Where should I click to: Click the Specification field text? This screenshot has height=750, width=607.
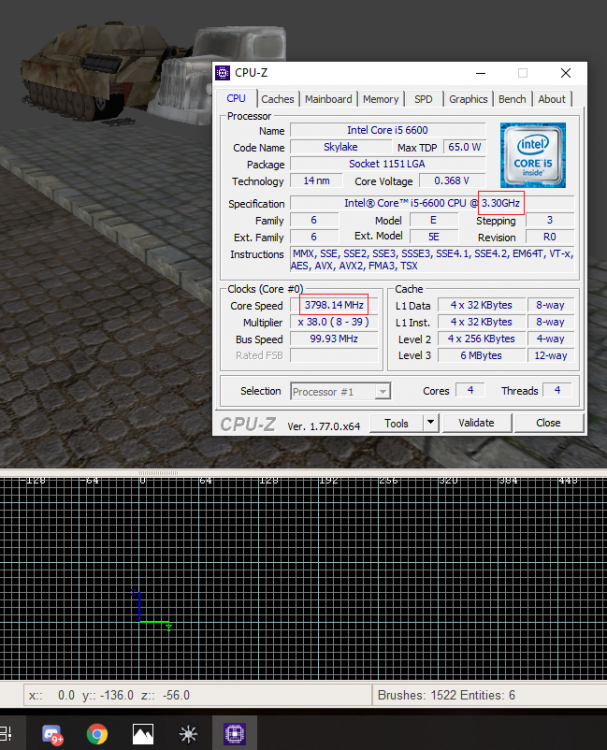point(432,203)
